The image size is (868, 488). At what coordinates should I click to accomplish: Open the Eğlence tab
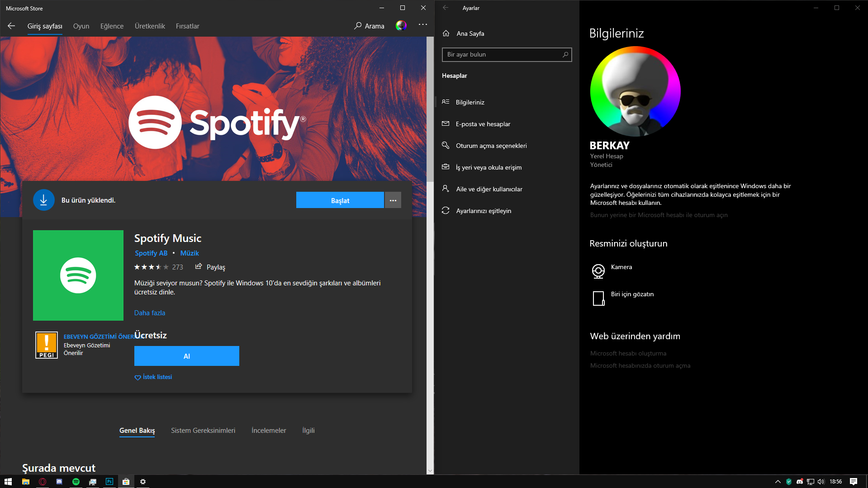click(x=112, y=26)
